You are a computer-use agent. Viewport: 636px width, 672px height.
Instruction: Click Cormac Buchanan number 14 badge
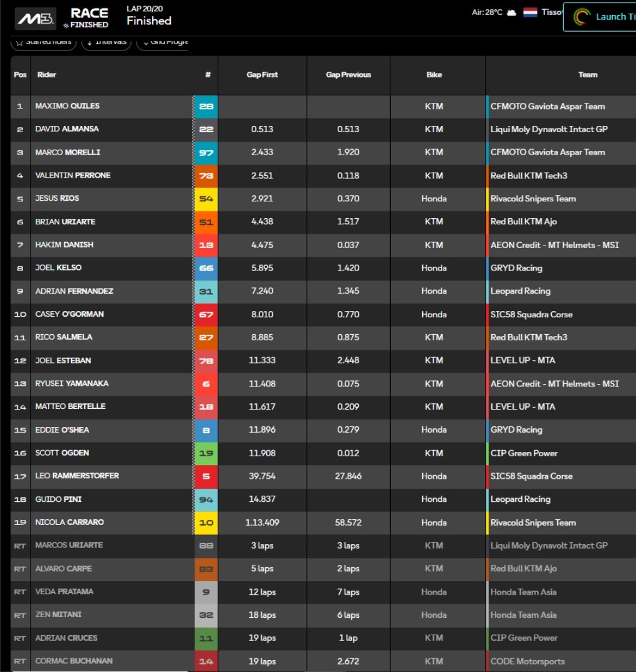click(x=206, y=662)
